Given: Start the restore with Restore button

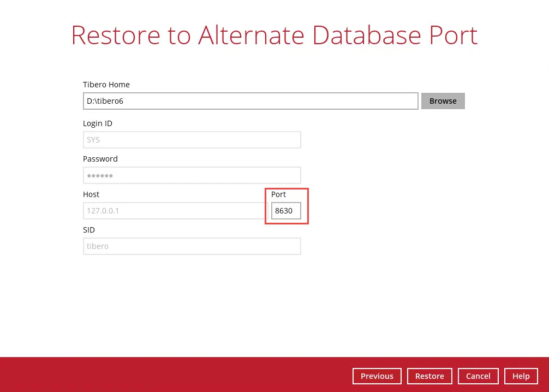Looking at the screenshot, I should 429,376.
